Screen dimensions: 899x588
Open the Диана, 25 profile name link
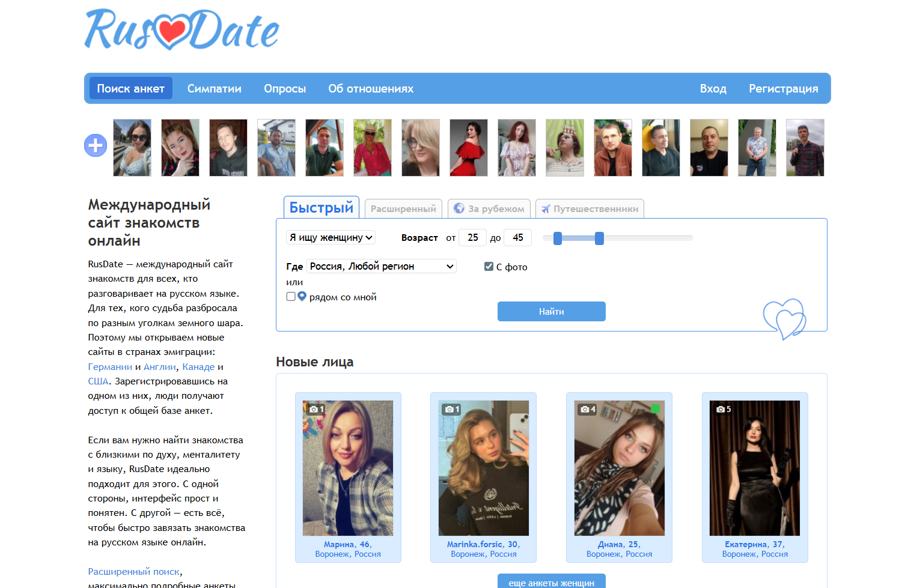point(619,544)
